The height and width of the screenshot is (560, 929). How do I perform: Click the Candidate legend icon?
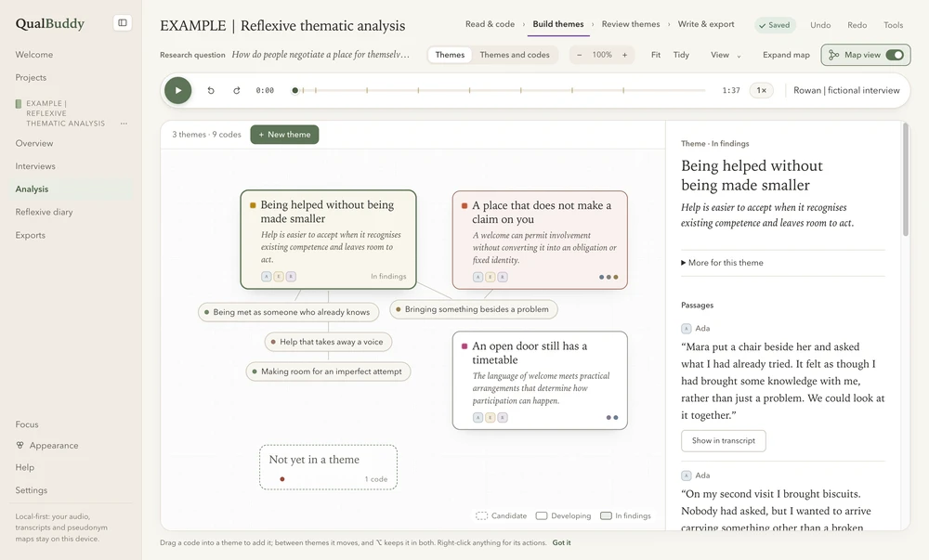pyautogui.click(x=481, y=516)
